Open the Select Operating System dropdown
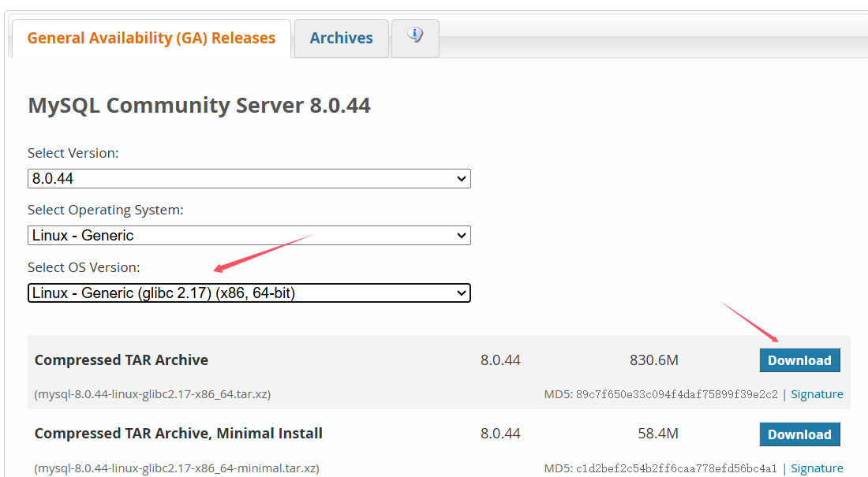 click(249, 236)
